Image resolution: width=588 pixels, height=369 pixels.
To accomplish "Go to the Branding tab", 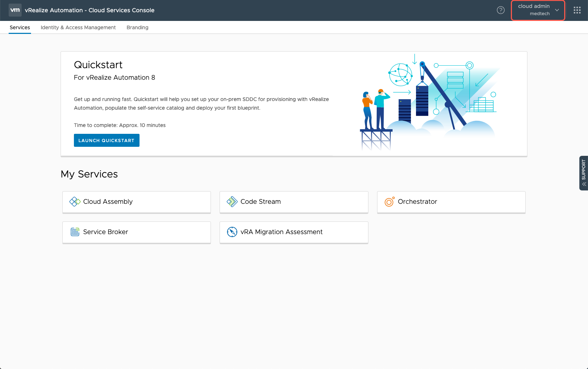I will click(x=137, y=27).
